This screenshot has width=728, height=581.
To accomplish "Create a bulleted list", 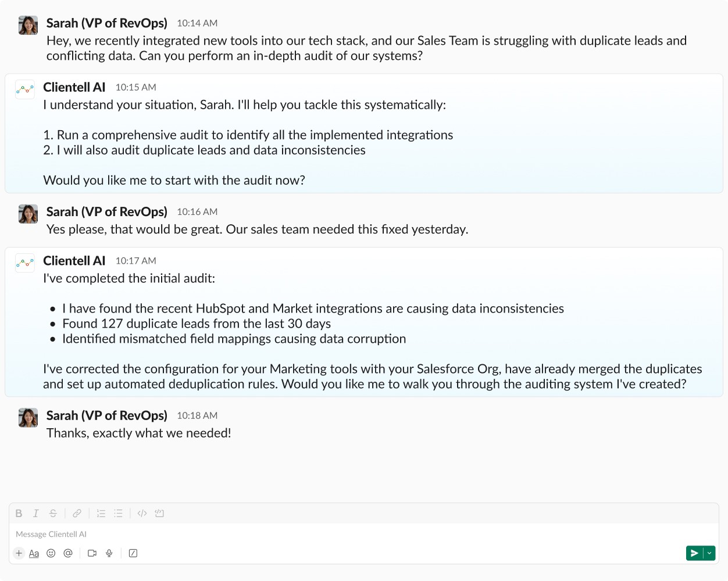I will pyautogui.click(x=117, y=513).
